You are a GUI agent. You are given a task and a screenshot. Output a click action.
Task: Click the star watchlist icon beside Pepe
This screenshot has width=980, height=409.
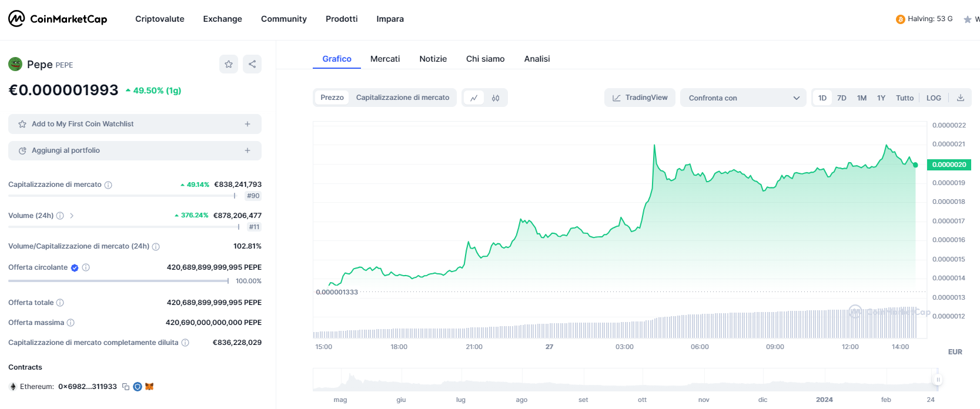tap(229, 64)
